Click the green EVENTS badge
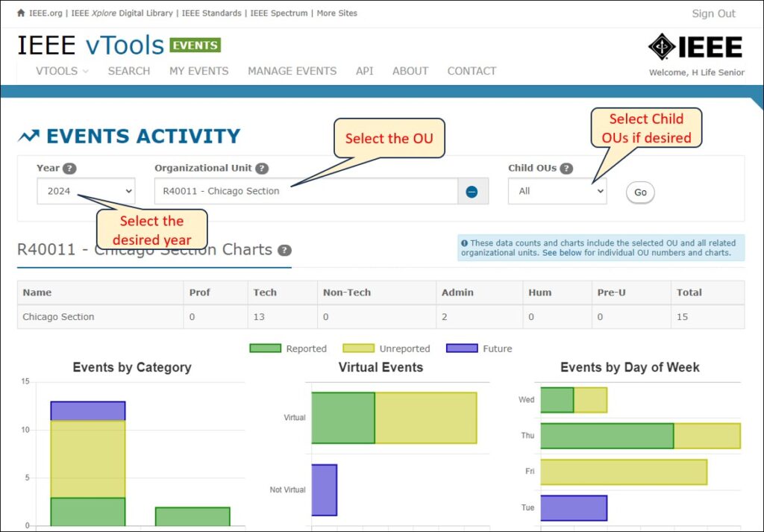The image size is (764, 532). click(x=195, y=46)
